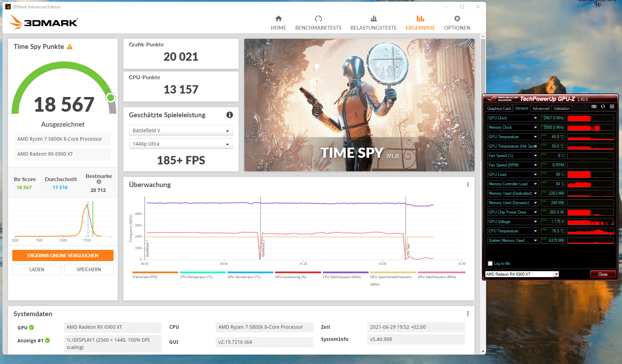The height and width of the screenshot is (364, 622).
Task: Click the GPU Clock 2407.0 MHz value
Action: (x=553, y=118)
